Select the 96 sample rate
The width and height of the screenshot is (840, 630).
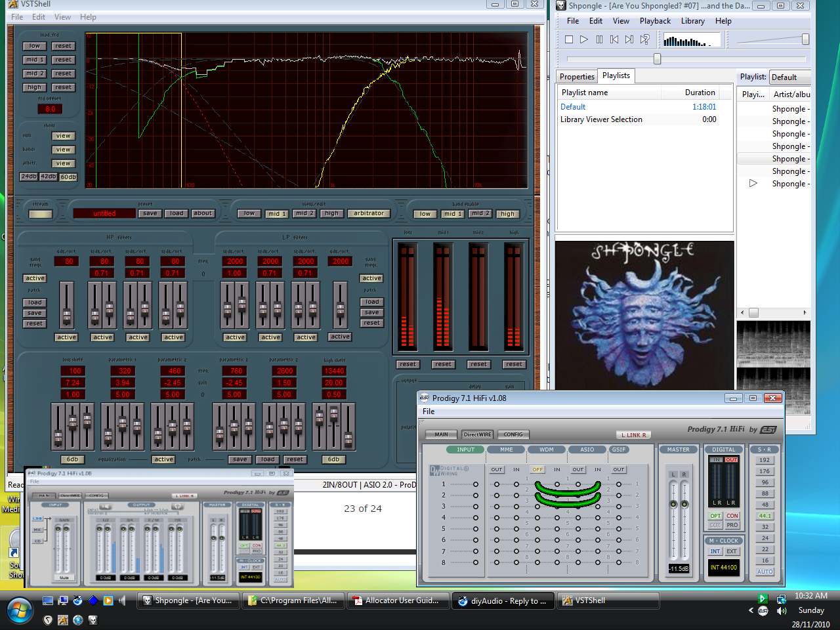click(x=765, y=482)
